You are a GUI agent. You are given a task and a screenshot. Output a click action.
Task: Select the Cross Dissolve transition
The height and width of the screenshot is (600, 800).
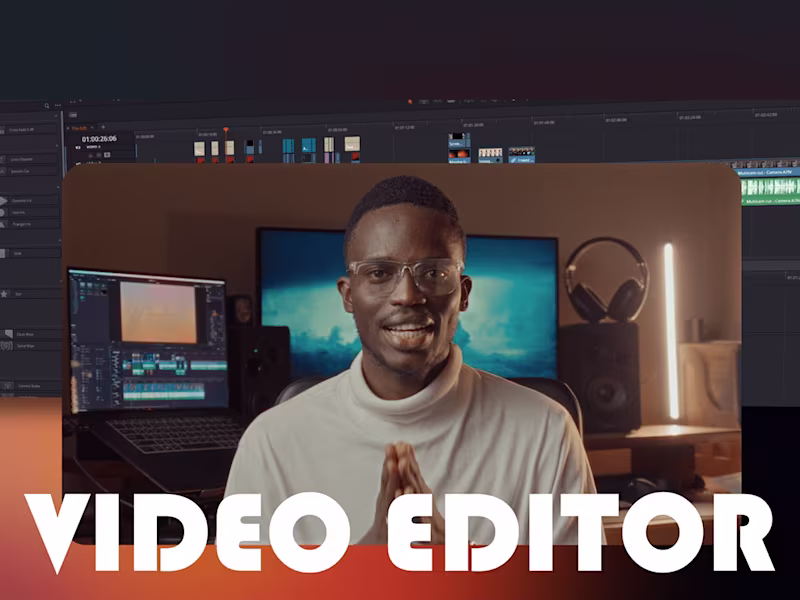tap(29, 159)
